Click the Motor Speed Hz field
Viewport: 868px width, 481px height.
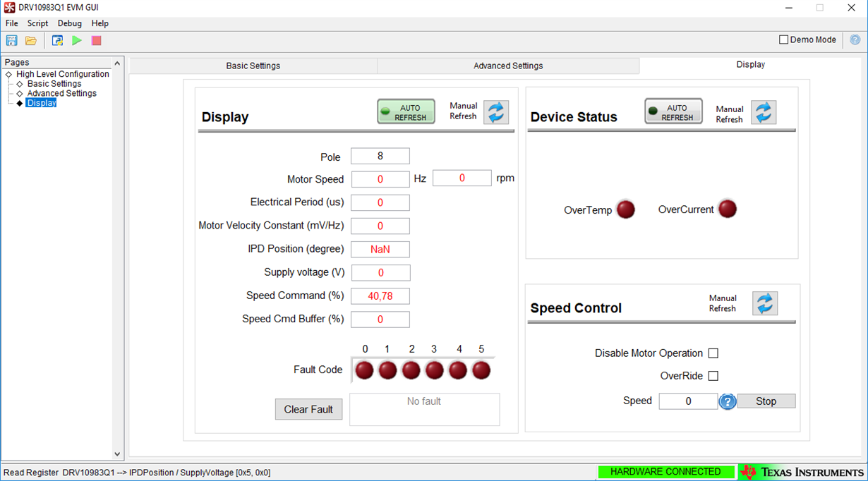(380, 179)
